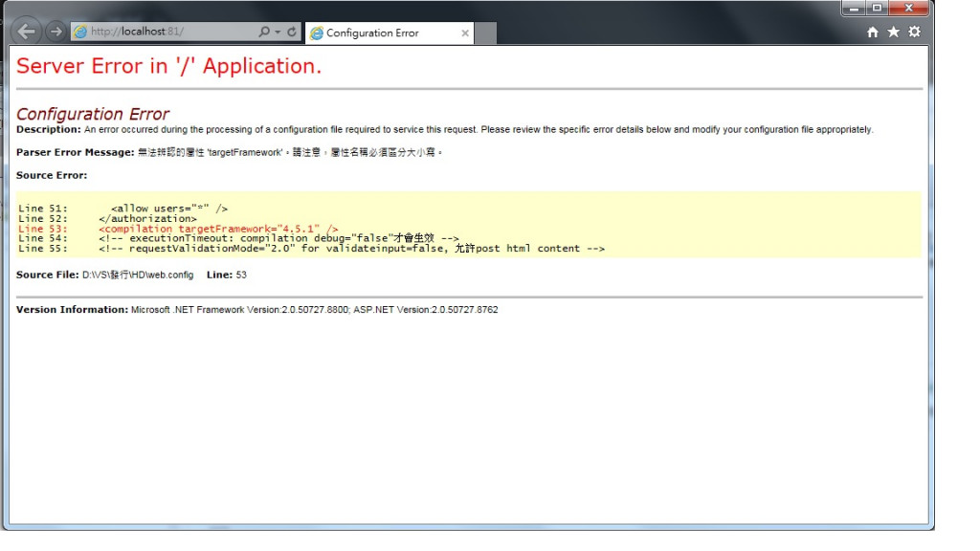Go to the Home page icon

873,32
